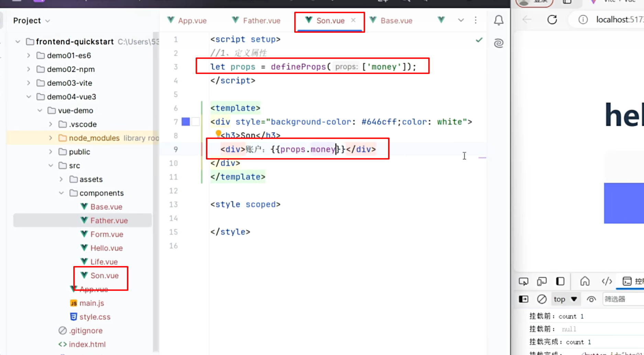Click the browser tab actions icon
Image resolution: width=644 pixels, height=355 pixels.
click(x=567, y=1)
